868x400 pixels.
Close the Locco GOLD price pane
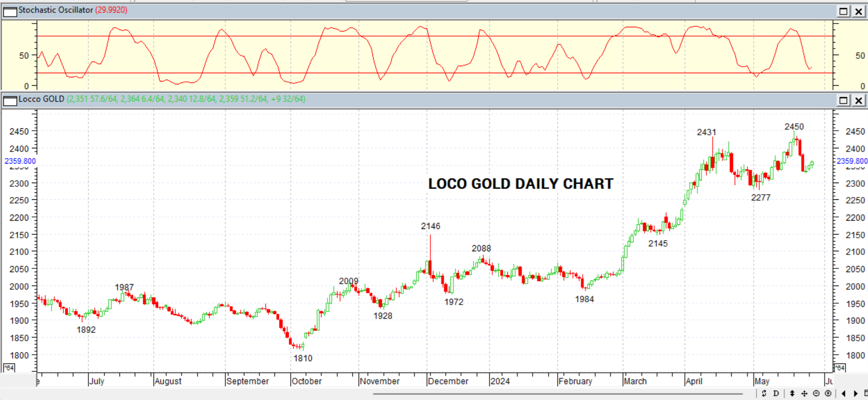tap(858, 100)
